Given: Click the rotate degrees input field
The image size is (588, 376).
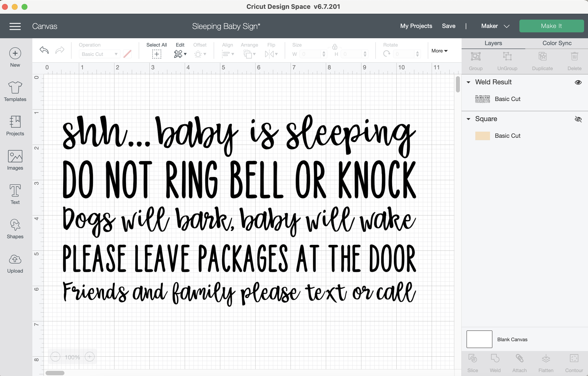Looking at the screenshot, I should 404,54.
